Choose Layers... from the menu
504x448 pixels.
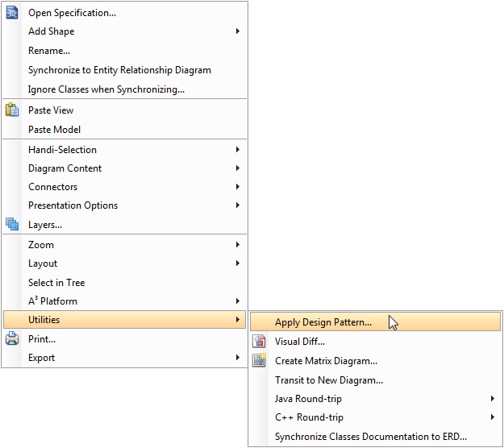tap(124, 225)
